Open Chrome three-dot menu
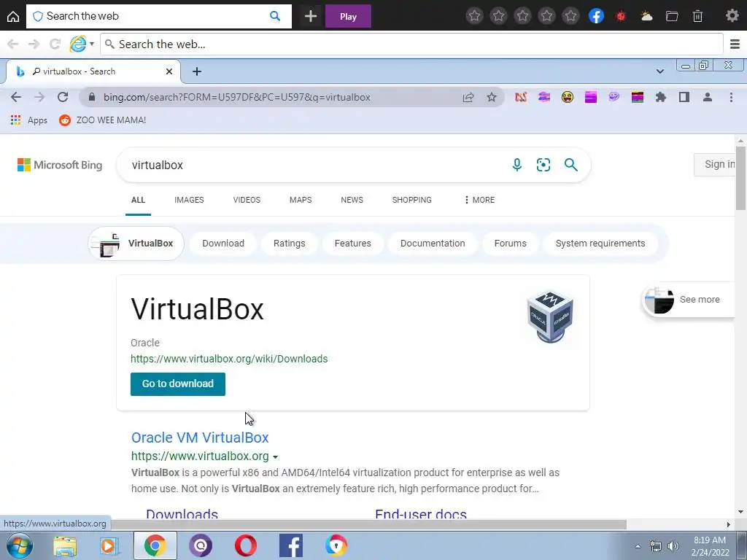Screen dimensions: 747x560 (731, 97)
